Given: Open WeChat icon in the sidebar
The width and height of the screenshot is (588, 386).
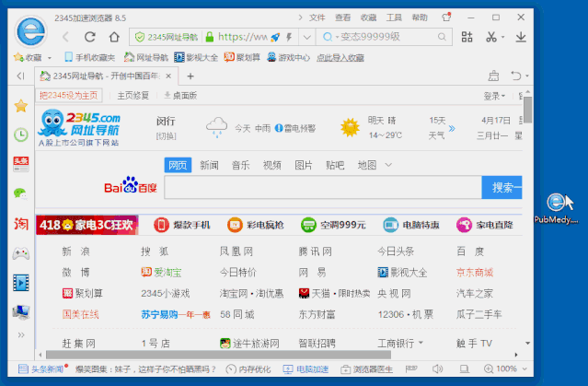Looking at the screenshot, I should click(21, 193).
